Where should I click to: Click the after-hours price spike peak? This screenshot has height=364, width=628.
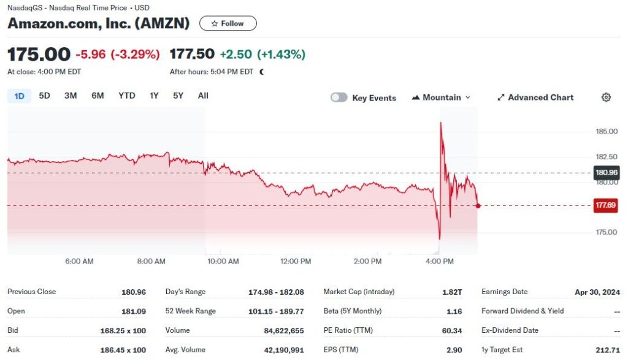[x=441, y=123]
